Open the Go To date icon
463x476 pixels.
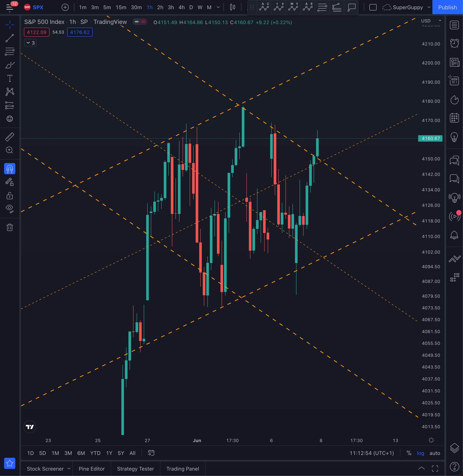(x=151, y=453)
